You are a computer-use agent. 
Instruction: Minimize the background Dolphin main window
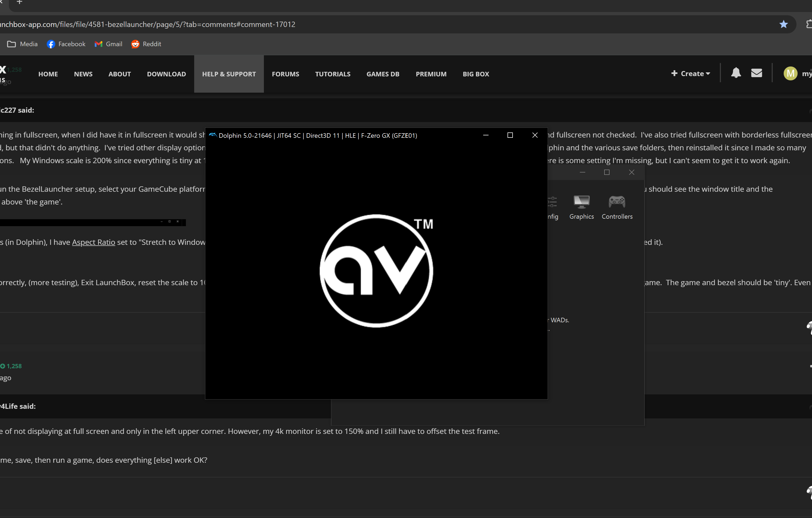582,172
